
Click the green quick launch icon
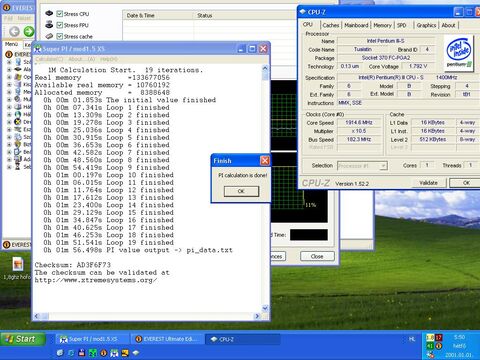click(93, 353)
